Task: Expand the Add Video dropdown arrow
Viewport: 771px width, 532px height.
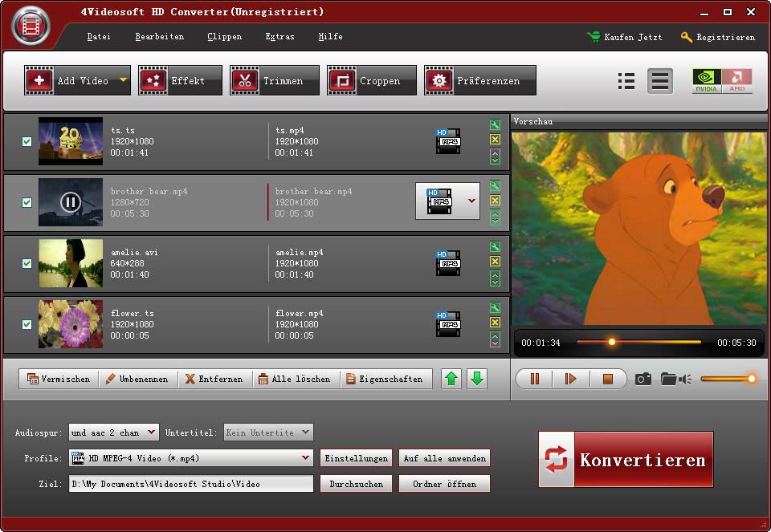Action: point(123,80)
